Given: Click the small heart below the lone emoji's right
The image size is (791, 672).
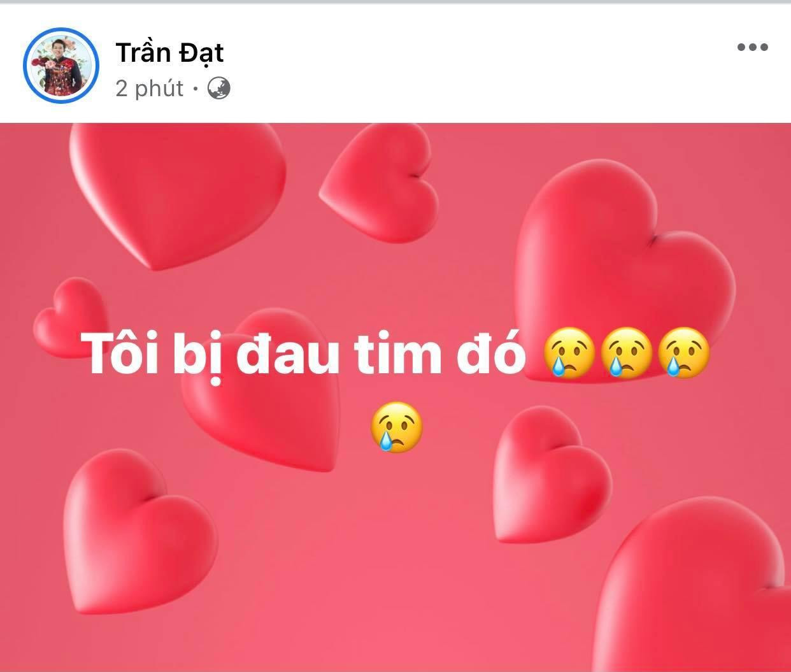Looking at the screenshot, I should tap(551, 475).
